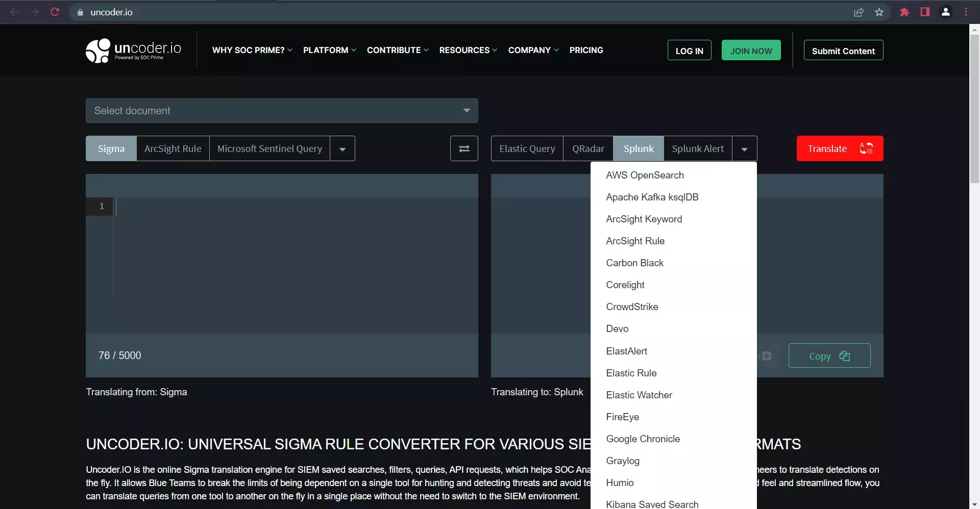
Task: Choose ArcSight Rule in the dropdown list
Action: (x=673, y=241)
